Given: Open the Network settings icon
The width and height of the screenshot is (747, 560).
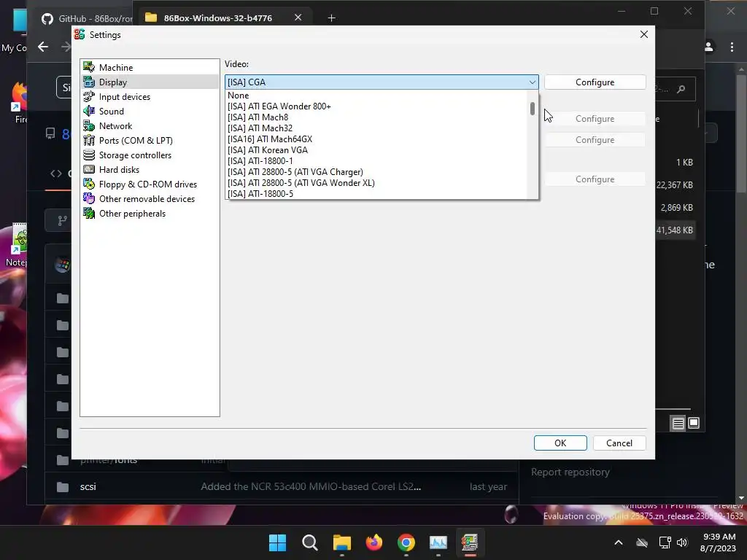Looking at the screenshot, I should (x=89, y=125).
